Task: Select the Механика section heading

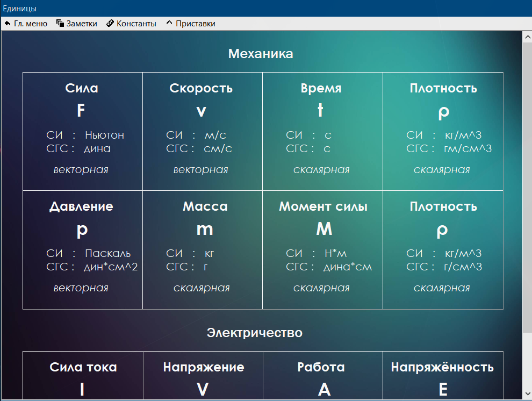Action: [261, 54]
